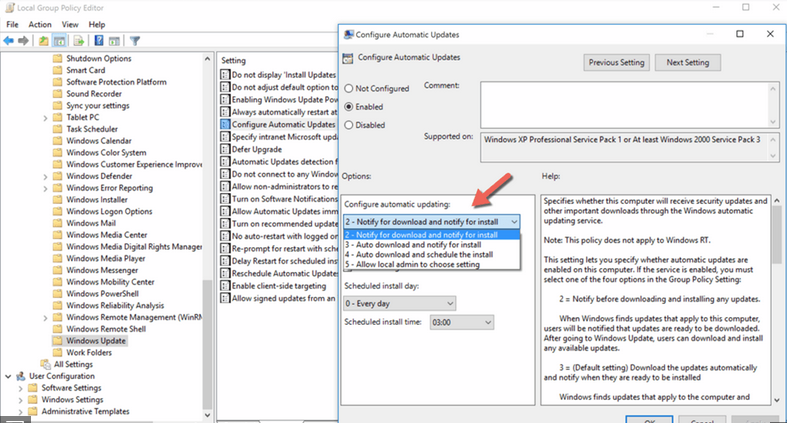Open the File menu

point(12,24)
